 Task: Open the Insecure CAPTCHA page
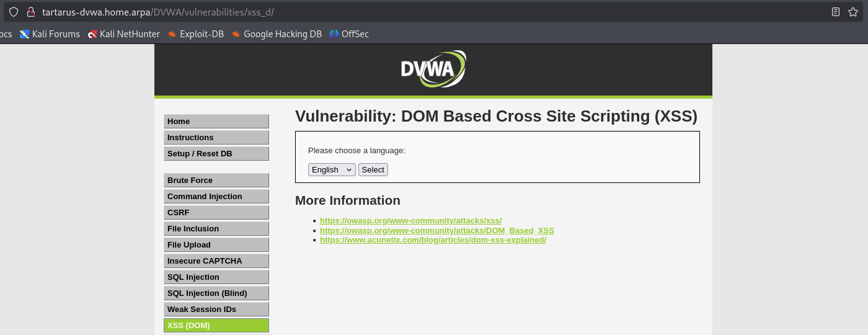(216, 261)
